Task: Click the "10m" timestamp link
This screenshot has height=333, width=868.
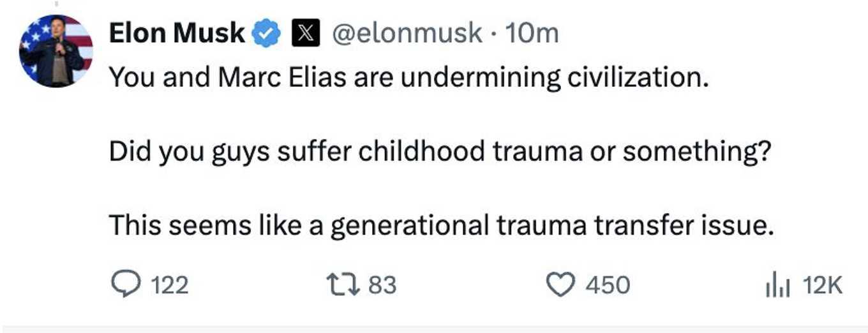Action: coord(531,33)
